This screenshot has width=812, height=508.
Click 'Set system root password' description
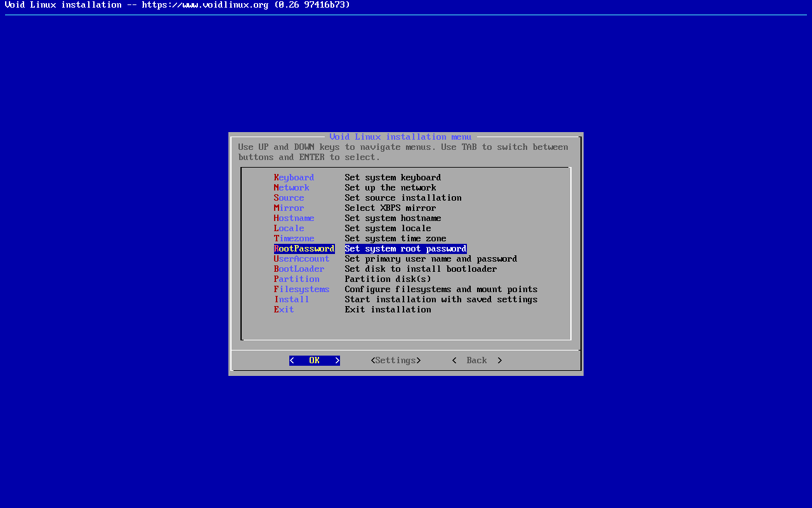(406, 249)
